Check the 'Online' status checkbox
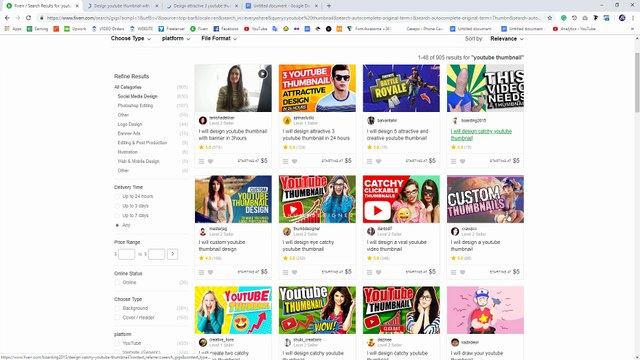 (117, 282)
